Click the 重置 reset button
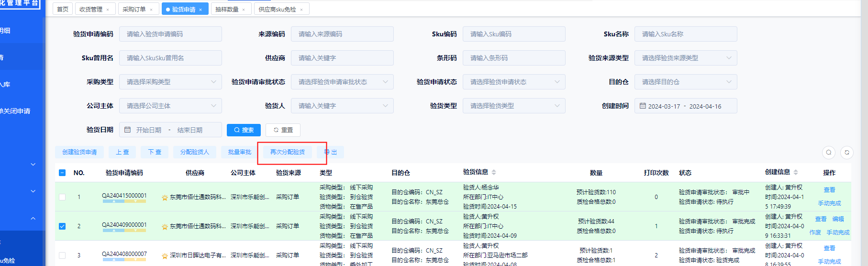 (283, 130)
